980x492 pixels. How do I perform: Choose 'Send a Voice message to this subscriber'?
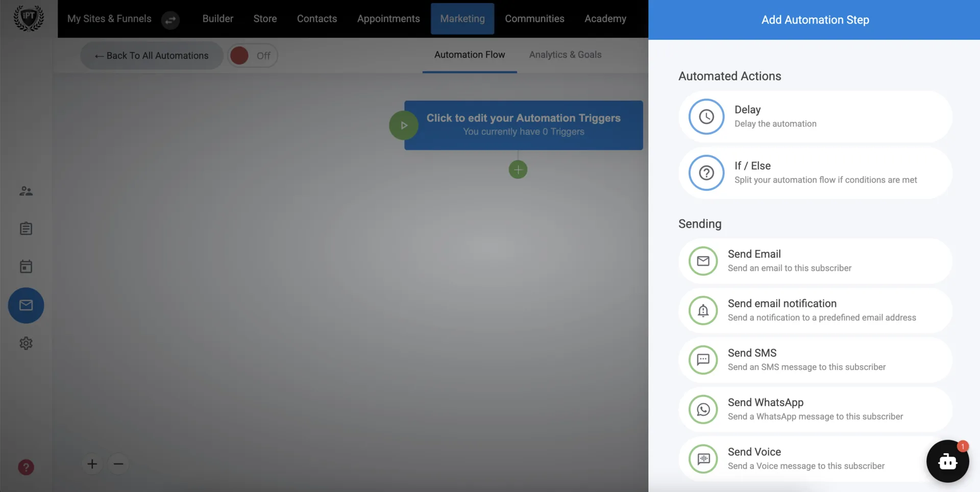[815, 459]
